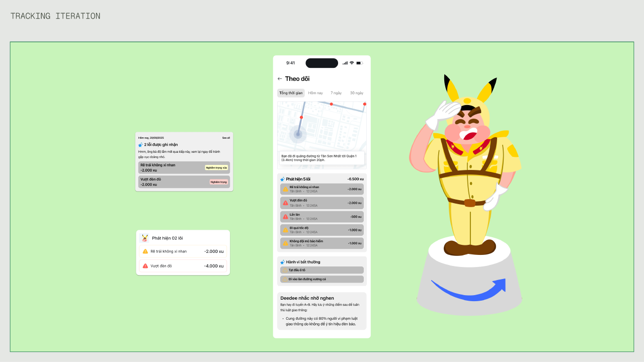Click the warning icon on Không đội mũ bảo hiểm row
This screenshot has height=362, width=644.
point(285,243)
